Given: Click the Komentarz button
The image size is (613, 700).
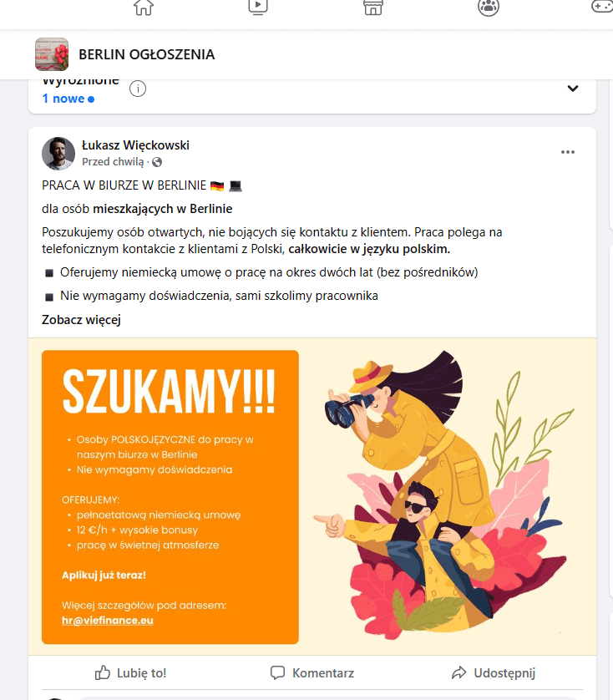Looking at the screenshot, I should [312, 672].
